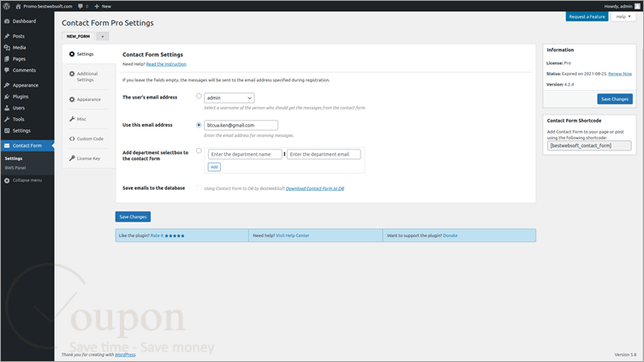
Task: Follow the Renew Now link
Action: [620, 74]
